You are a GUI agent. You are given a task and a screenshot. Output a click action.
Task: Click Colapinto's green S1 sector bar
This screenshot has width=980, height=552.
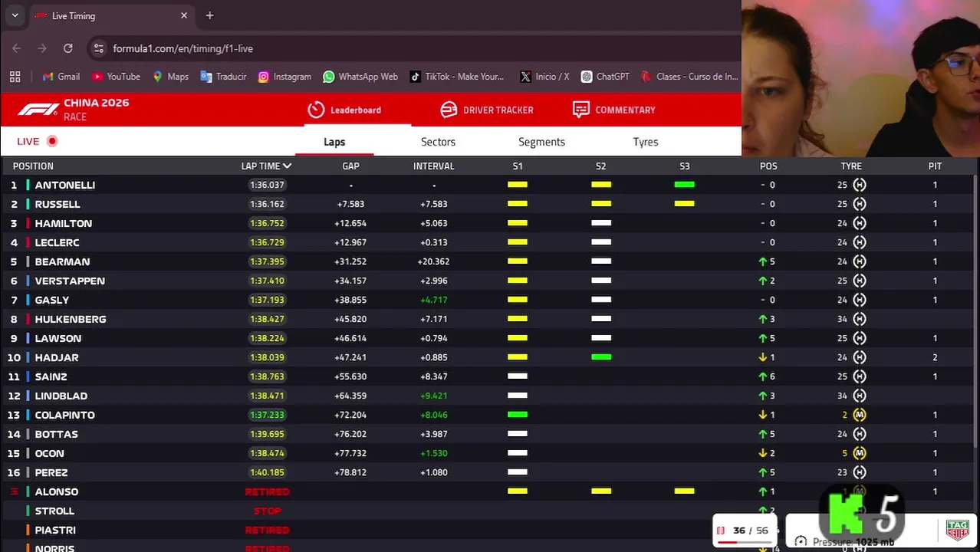518,415
